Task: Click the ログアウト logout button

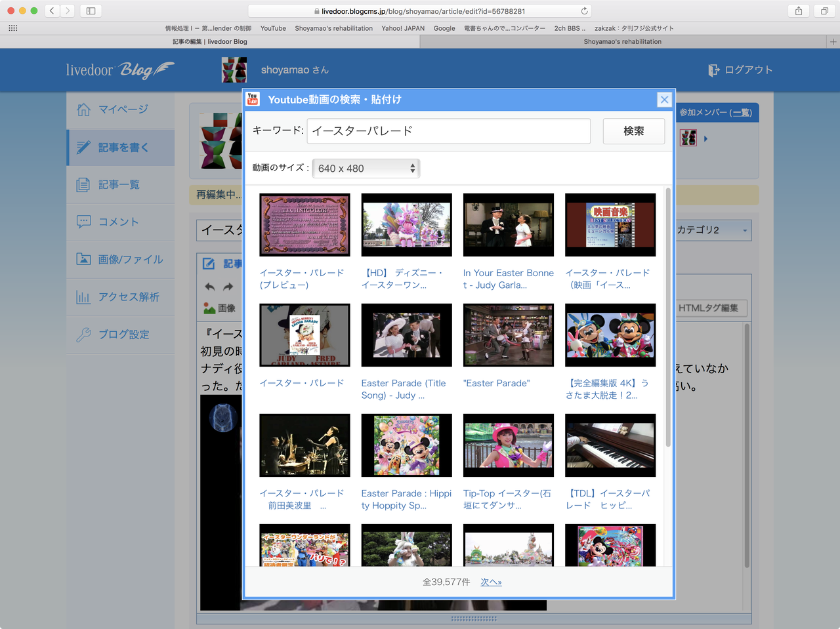Action: point(740,70)
